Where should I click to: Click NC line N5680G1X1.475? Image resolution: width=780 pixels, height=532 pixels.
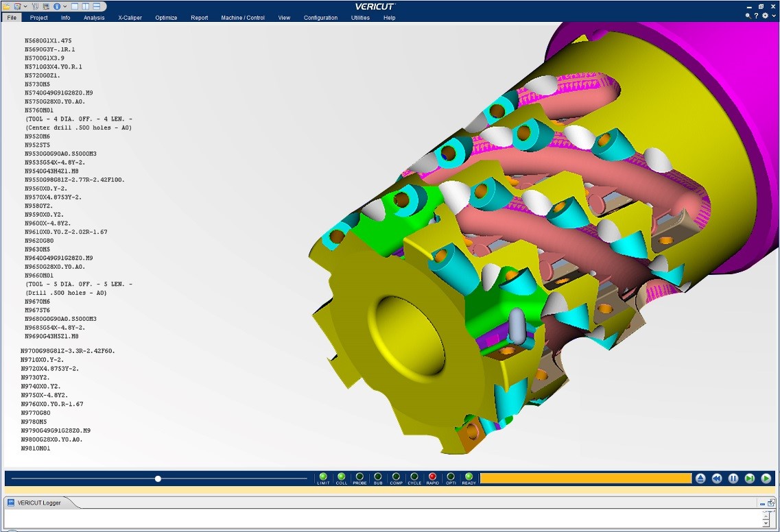click(x=48, y=40)
